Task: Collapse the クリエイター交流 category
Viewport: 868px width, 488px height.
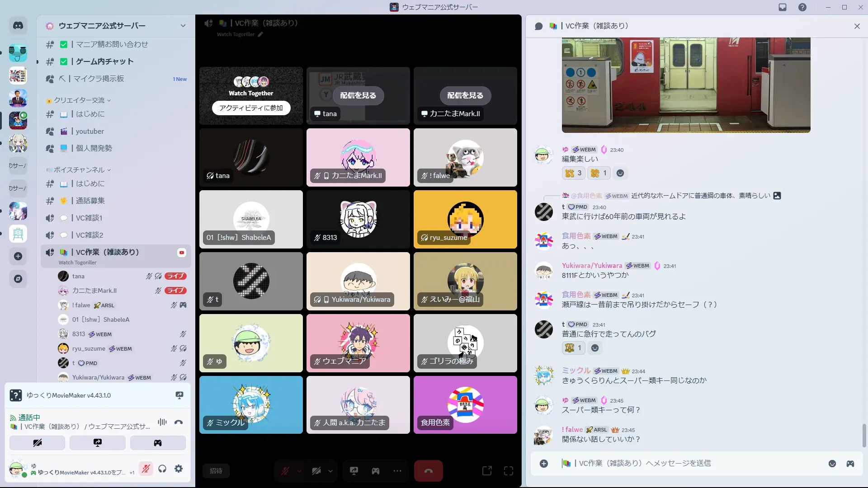Action: [79, 100]
